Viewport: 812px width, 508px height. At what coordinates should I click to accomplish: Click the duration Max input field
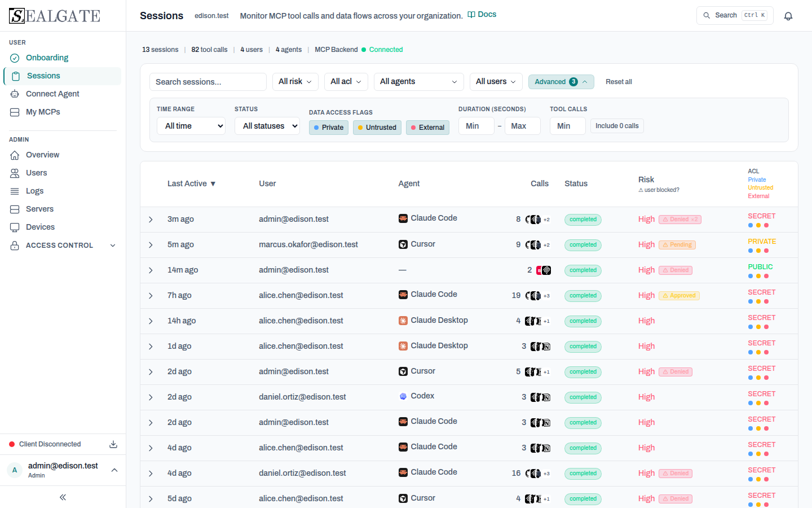pos(522,126)
